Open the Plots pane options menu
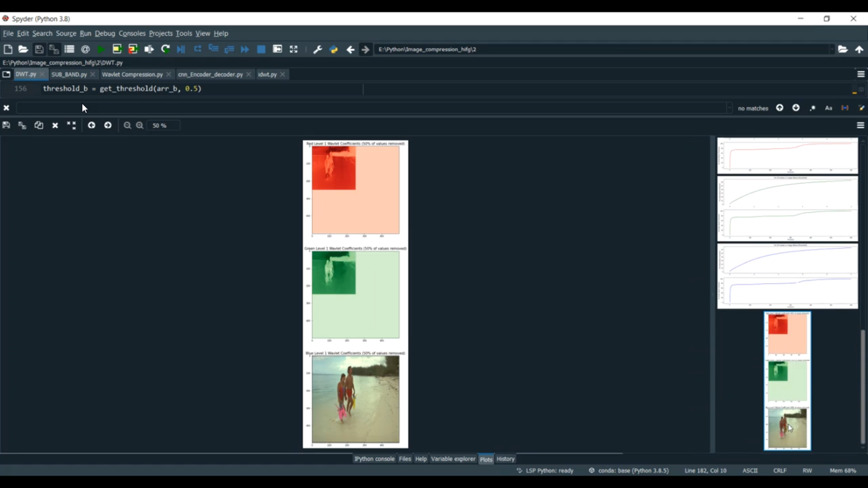868x488 pixels. coord(860,125)
